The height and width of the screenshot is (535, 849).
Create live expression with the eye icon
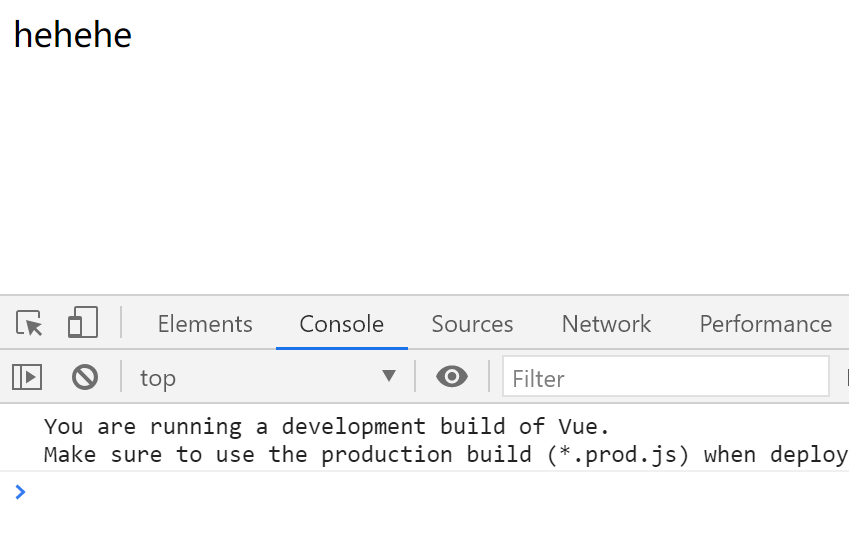tap(452, 377)
